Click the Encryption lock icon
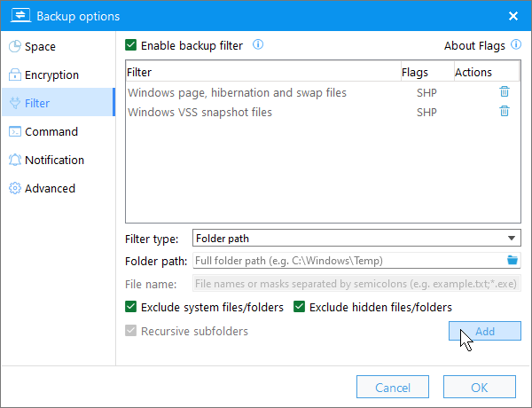 tap(14, 75)
